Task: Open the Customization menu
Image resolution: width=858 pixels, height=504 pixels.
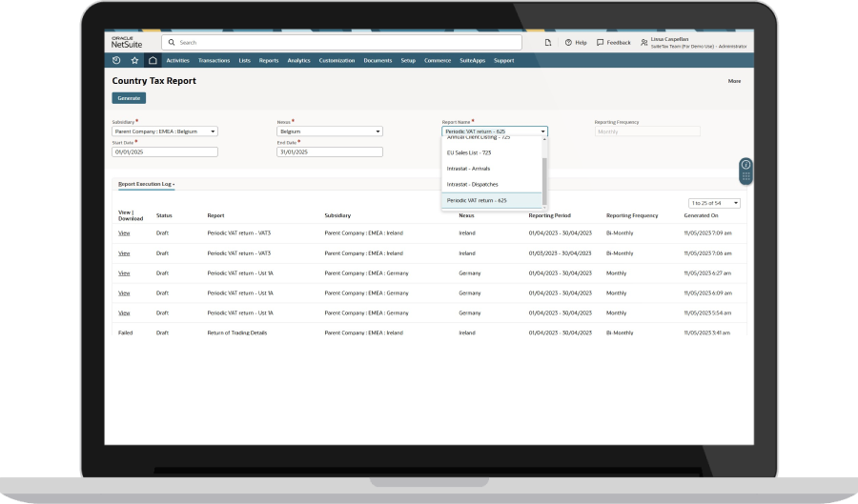Action: tap(337, 60)
